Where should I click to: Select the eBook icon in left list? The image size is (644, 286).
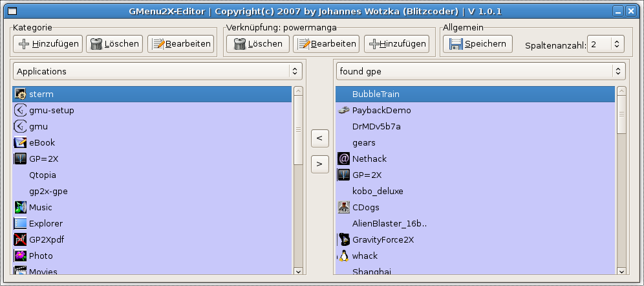coord(20,142)
